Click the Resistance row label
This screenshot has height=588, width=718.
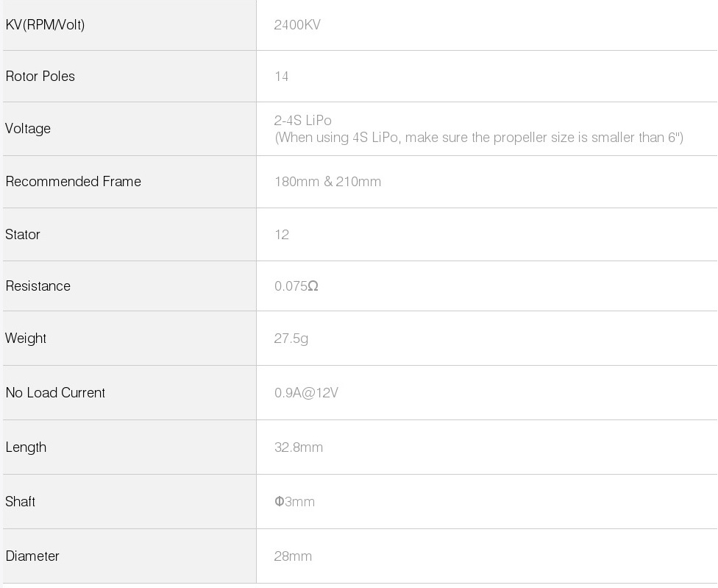tap(38, 286)
